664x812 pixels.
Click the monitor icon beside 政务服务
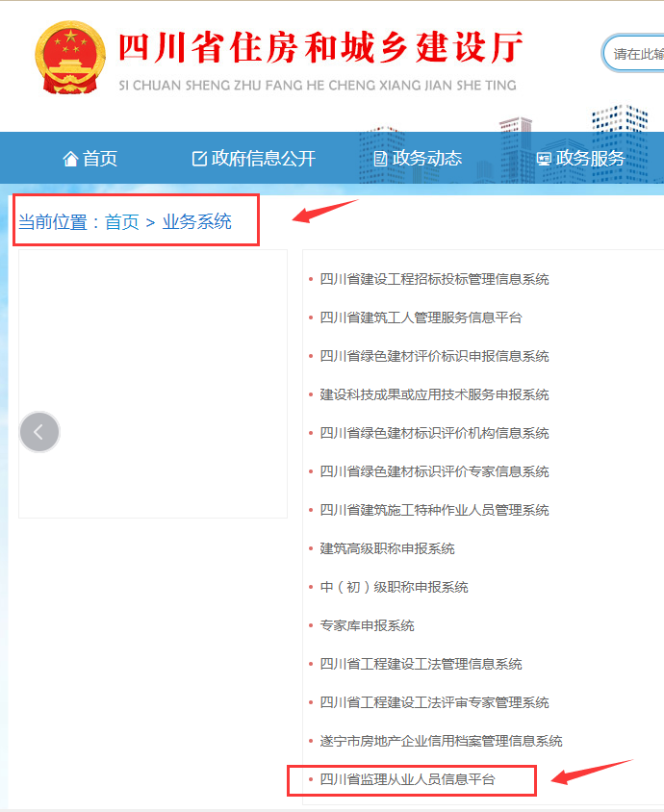coord(544,159)
